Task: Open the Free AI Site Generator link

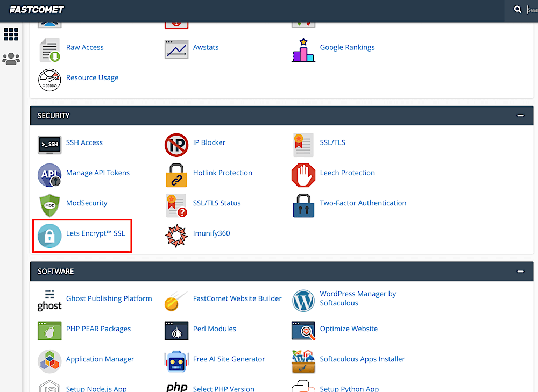Action: coord(229,359)
